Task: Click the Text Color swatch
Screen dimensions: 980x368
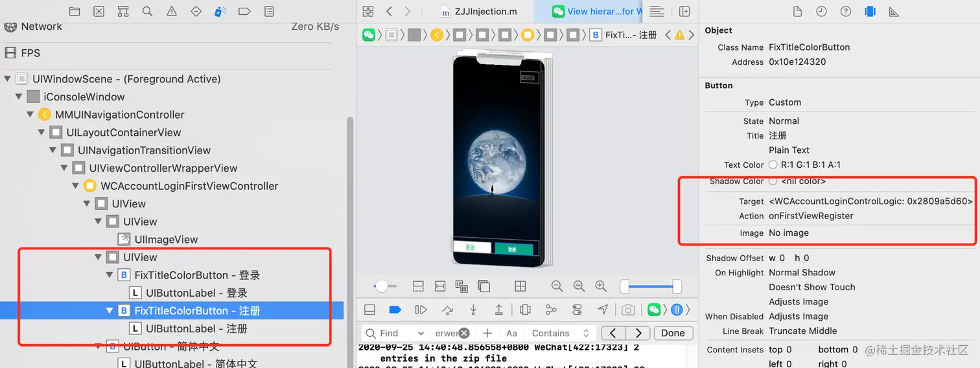Action: click(773, 165)
